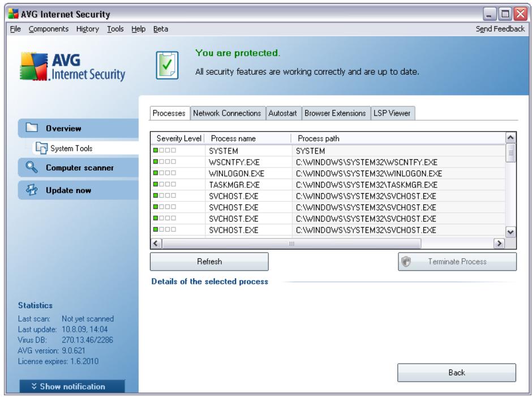This screenshot has height=397, width=532.
Task: Click the Show notification chevron icon
Action: point(34,386)
